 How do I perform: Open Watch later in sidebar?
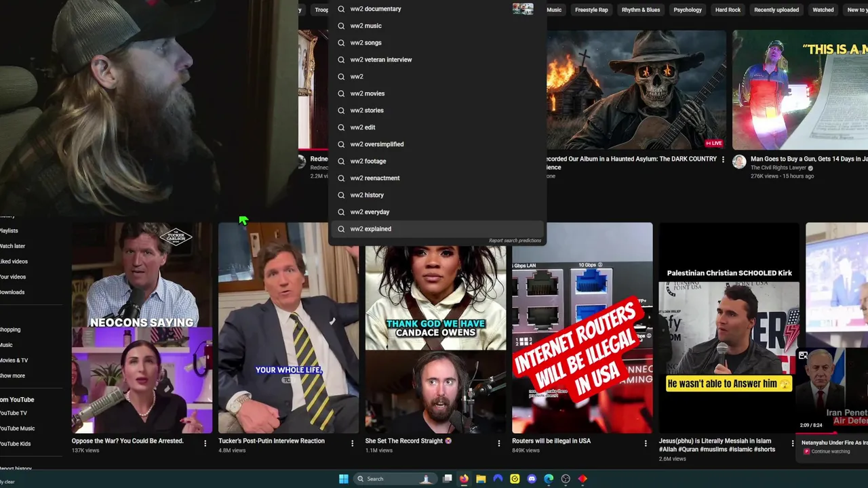[12, 246]
